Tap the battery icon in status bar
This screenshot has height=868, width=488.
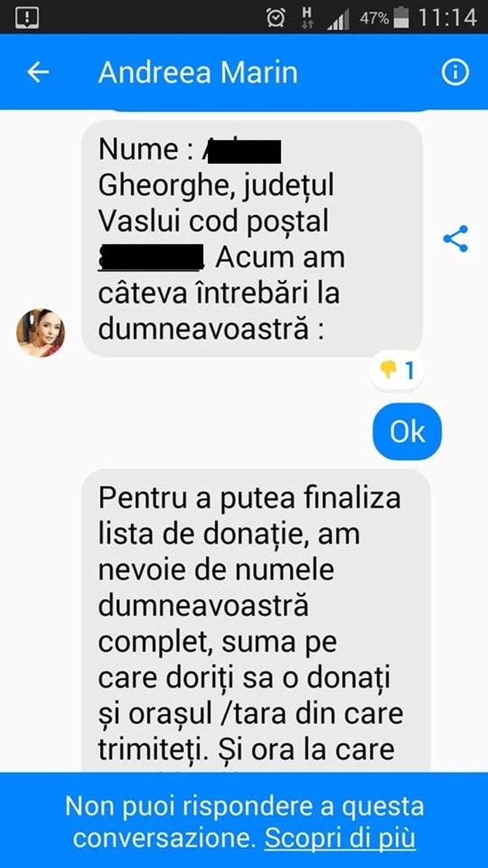(x=401, y=18)
